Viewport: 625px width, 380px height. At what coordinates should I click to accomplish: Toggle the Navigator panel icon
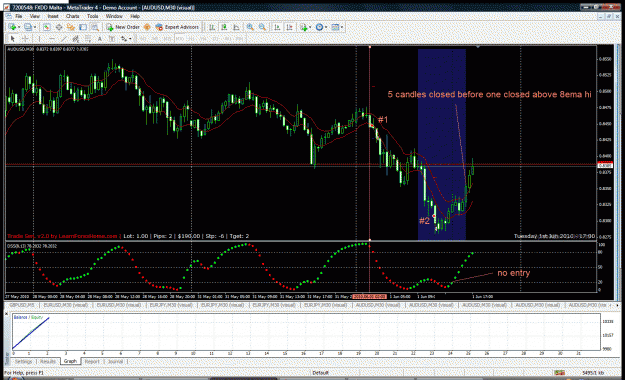[x=71, y=27]
